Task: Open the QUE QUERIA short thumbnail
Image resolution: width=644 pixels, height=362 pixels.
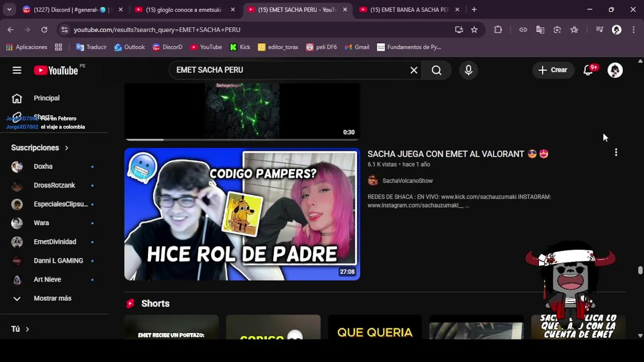Action: point(375,327)
